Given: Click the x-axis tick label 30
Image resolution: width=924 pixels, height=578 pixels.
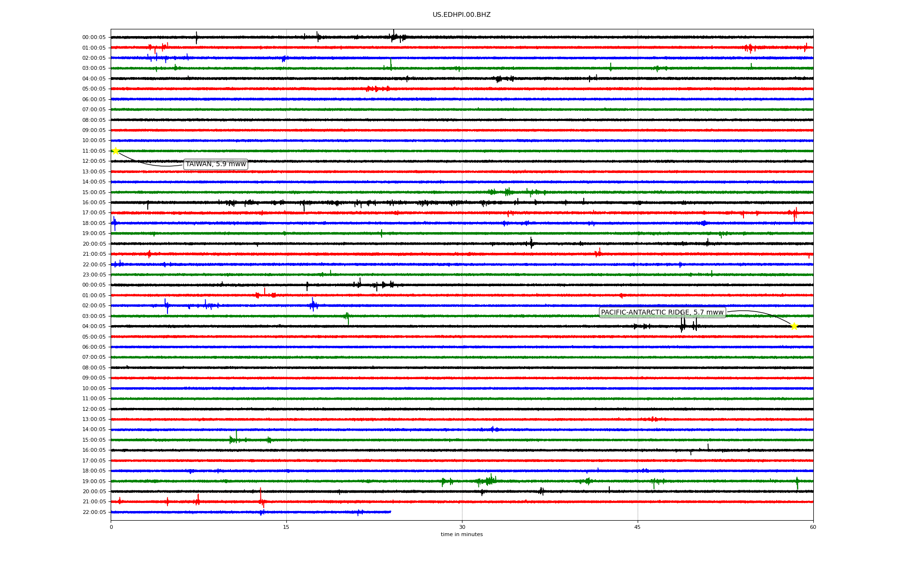Looking at the screenshot, I should pyautogui.click(x=462, y=527).
